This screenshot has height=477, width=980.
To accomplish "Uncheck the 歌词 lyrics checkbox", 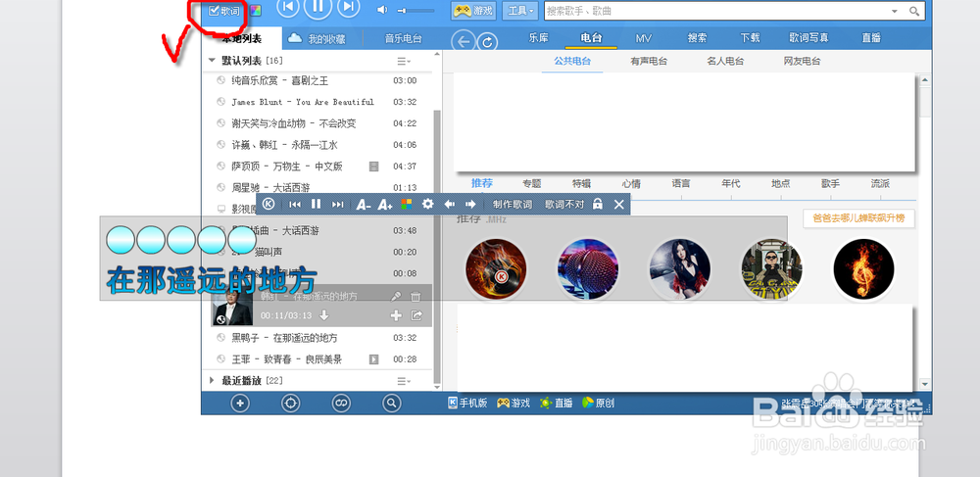I will point(214,11).
